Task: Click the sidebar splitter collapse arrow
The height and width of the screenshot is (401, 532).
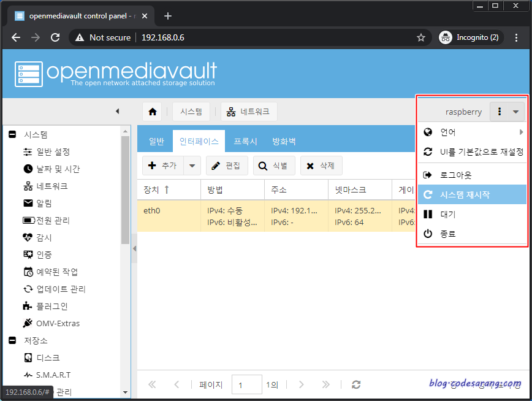Action: (x=134, y=248)
